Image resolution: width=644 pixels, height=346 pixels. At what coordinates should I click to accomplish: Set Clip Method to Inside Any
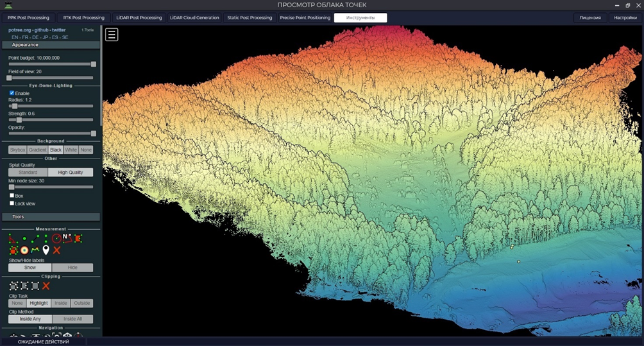coord(30,319)
